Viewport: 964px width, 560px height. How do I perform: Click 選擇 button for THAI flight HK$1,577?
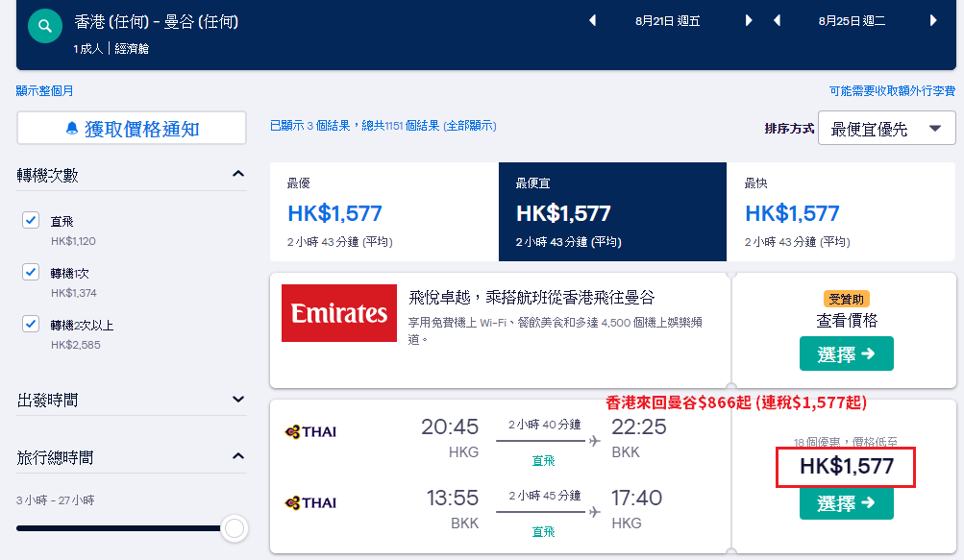pos(846,502)
